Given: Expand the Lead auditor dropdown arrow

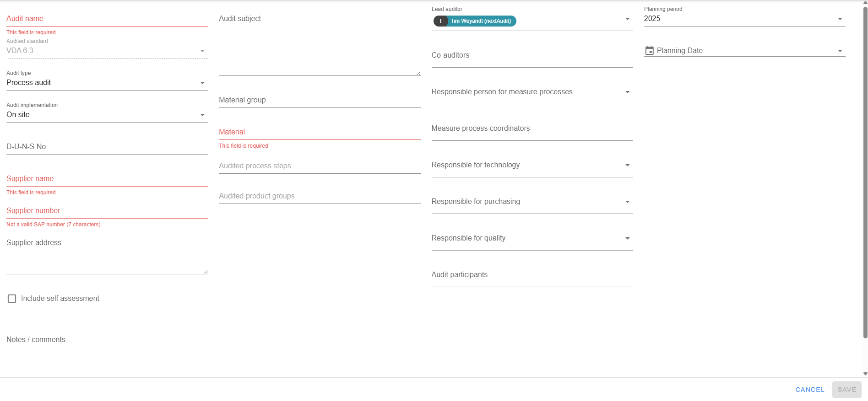Looking at the screenshot, I should coord(627,19).
